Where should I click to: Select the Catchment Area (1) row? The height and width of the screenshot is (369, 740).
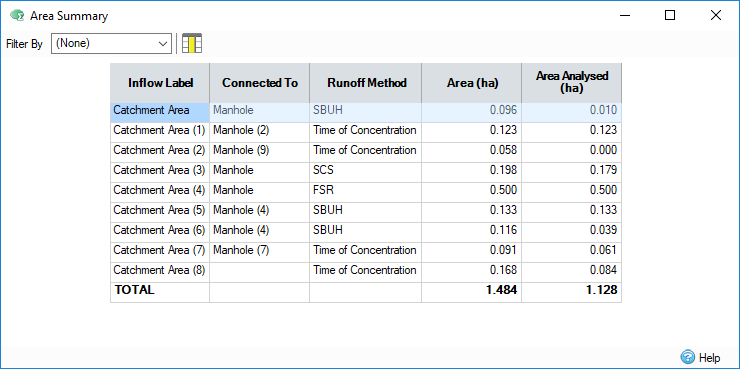coord(366,130)
